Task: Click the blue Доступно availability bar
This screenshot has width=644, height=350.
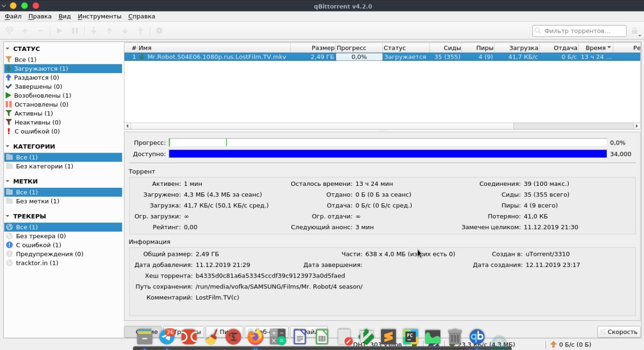Action: tap(388, 154)
